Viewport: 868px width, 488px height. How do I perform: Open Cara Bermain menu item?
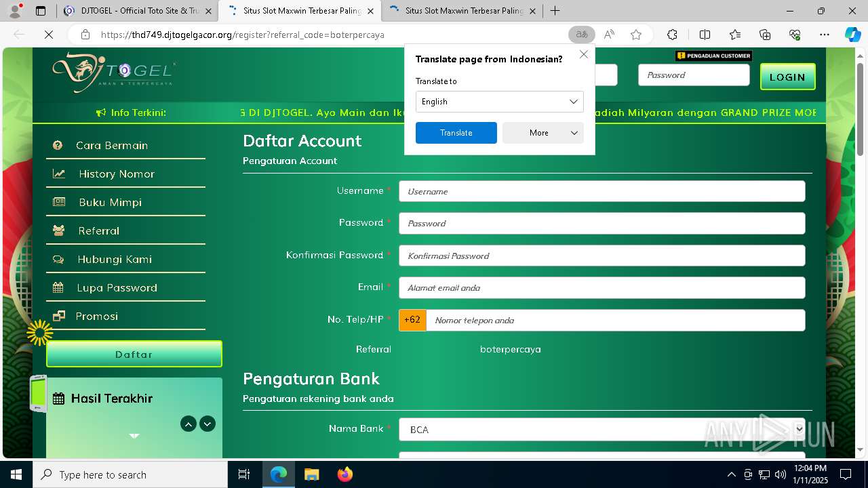[112, 145]
